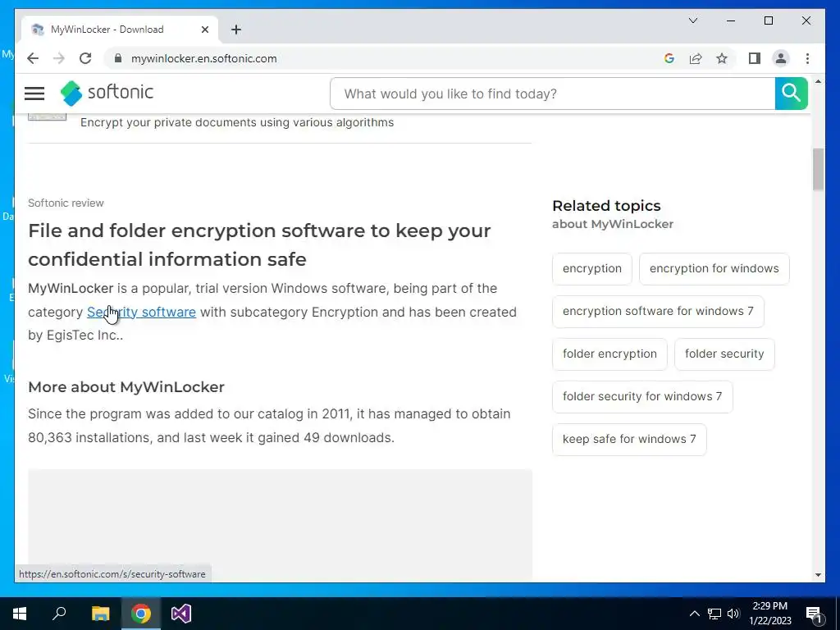Click the Softonic review label
840x630 pixels.
point(66,203)
